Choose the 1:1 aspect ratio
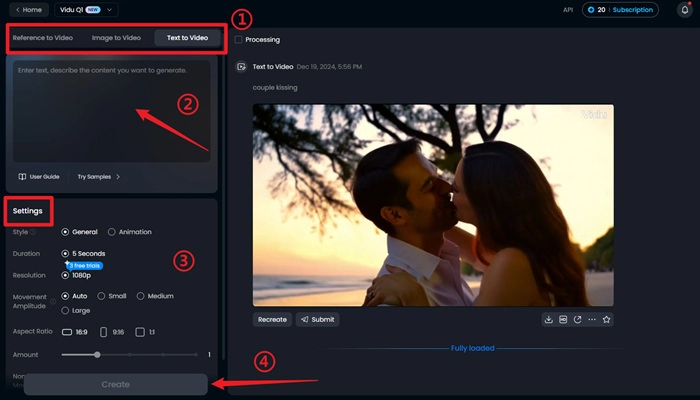 (x=145, y=332)
